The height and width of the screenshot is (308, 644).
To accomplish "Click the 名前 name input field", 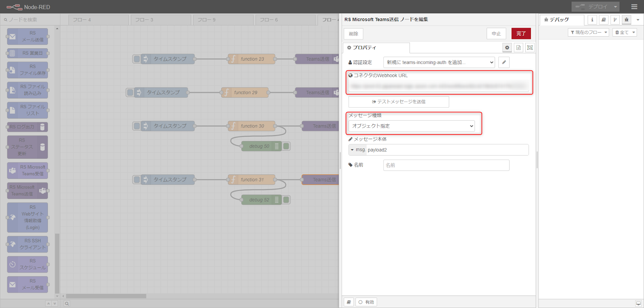I will [446, 165].
